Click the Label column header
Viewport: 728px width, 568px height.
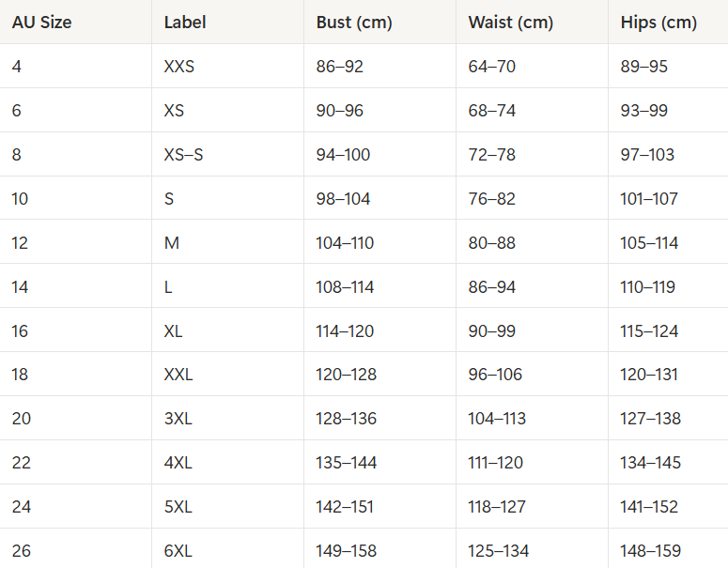pos(185,23)
